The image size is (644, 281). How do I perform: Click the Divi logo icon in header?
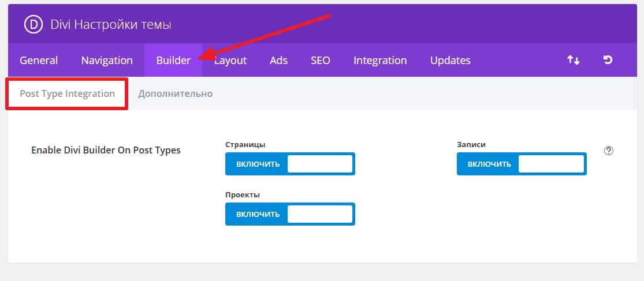32,25
